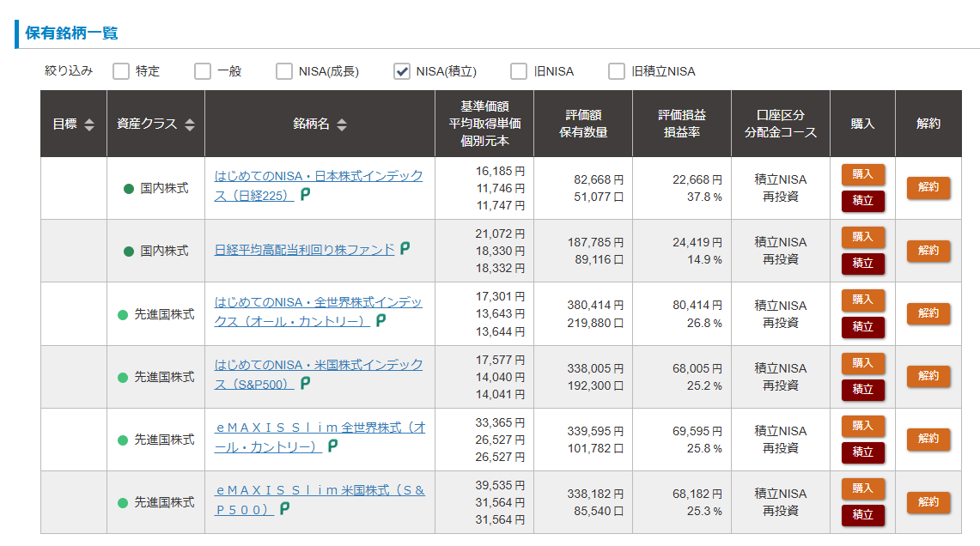
Task: Click 積立 for the 日経225 index fund
Action: pos(862,201)
